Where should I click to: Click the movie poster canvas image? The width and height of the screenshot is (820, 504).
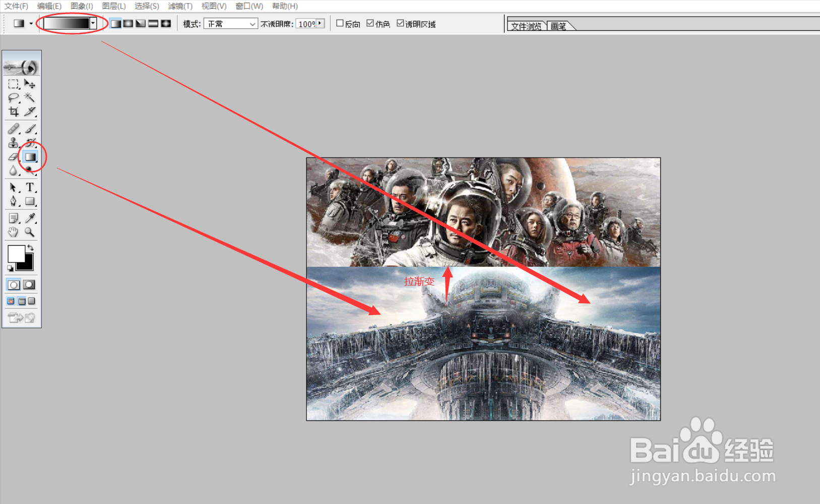tap(483, 289)
